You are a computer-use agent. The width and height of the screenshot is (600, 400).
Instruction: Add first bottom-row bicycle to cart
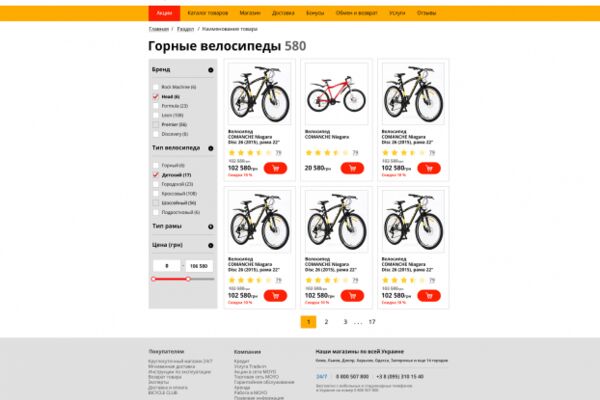tap(275, 296)
